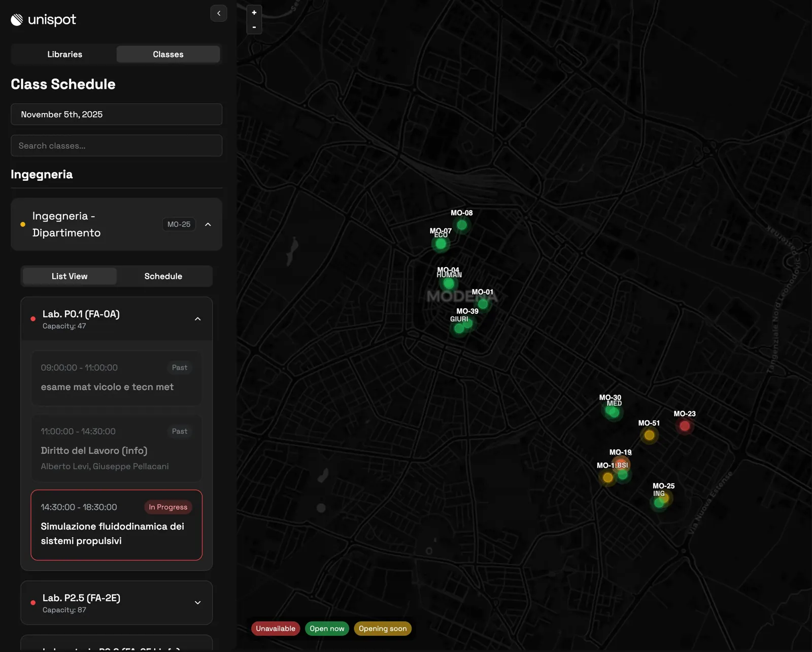Select the MO-04 HUMAN map marker
Image resolution: width=812 pixels, height=652 pixels.
(x=449, y=283)
